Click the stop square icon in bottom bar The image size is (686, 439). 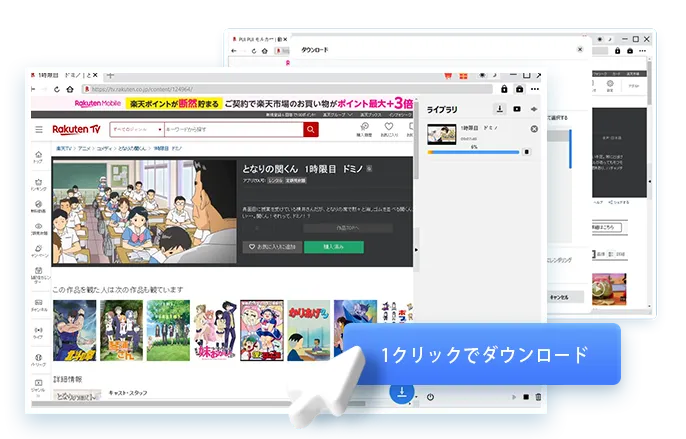coord(526,397)
